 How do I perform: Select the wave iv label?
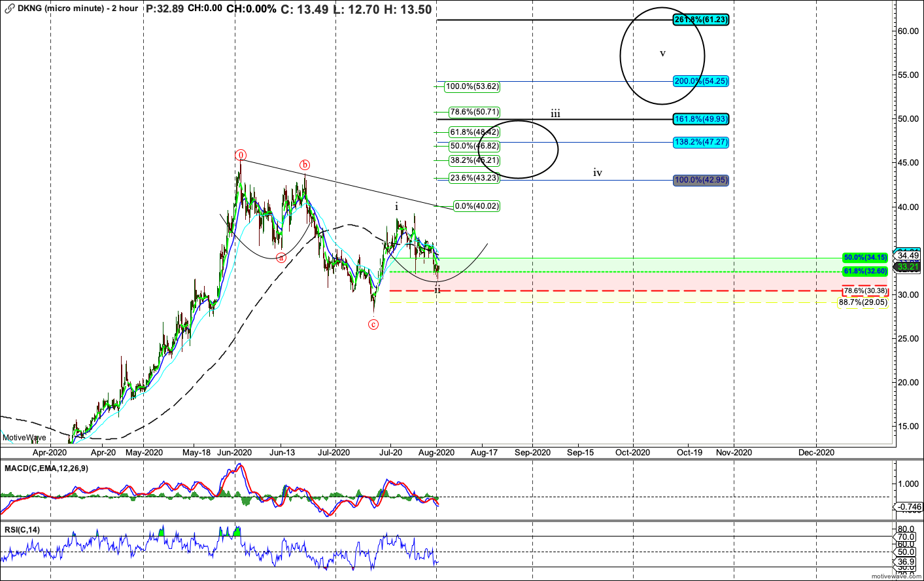(598, 173)
